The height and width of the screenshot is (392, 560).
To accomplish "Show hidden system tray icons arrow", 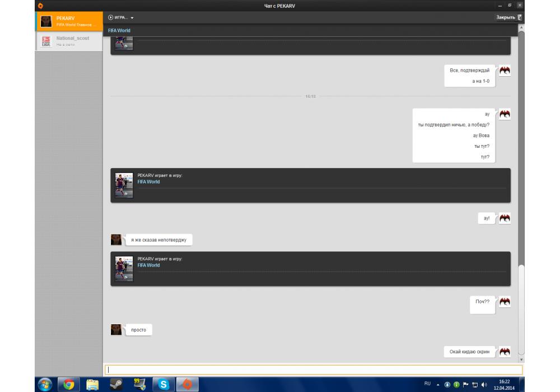I will point(438,384).
